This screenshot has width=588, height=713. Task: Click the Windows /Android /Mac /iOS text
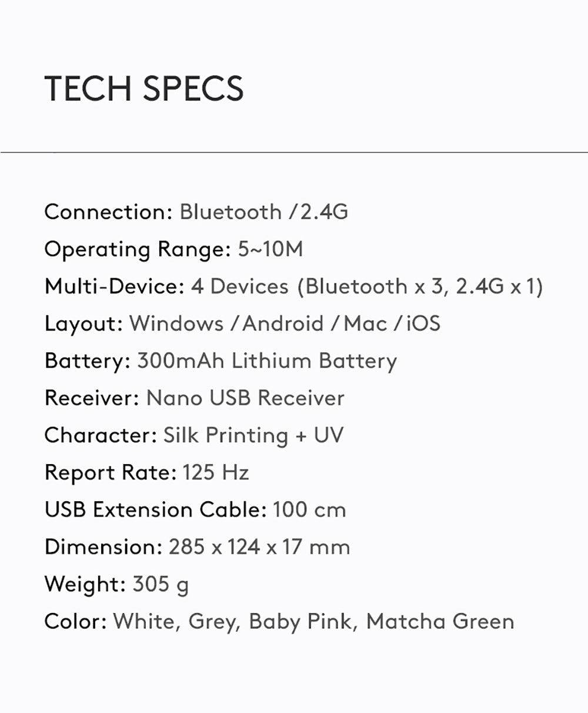pos(285,324)
